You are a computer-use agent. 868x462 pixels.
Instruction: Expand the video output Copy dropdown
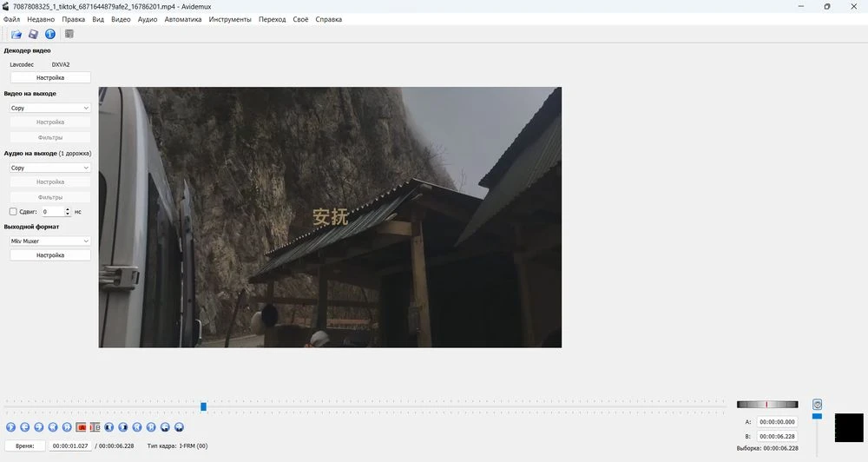[50, 109]
